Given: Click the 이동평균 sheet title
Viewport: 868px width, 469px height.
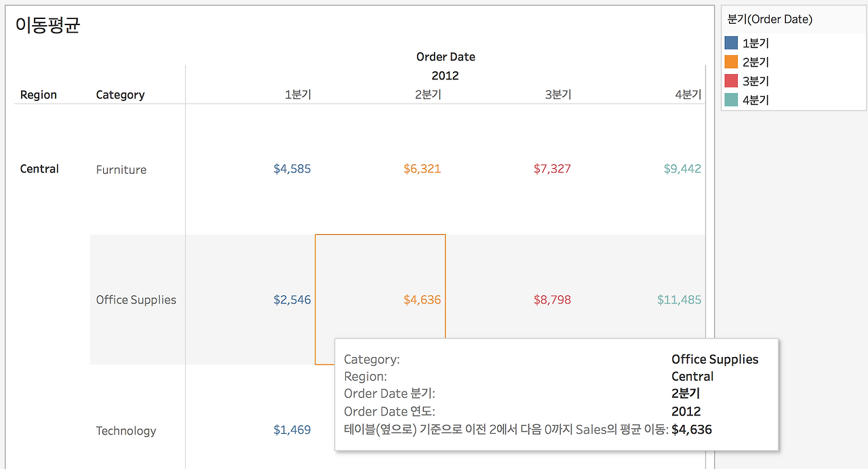Looking at the screenshot, I should pyautogui.click(x=47, y=26).
